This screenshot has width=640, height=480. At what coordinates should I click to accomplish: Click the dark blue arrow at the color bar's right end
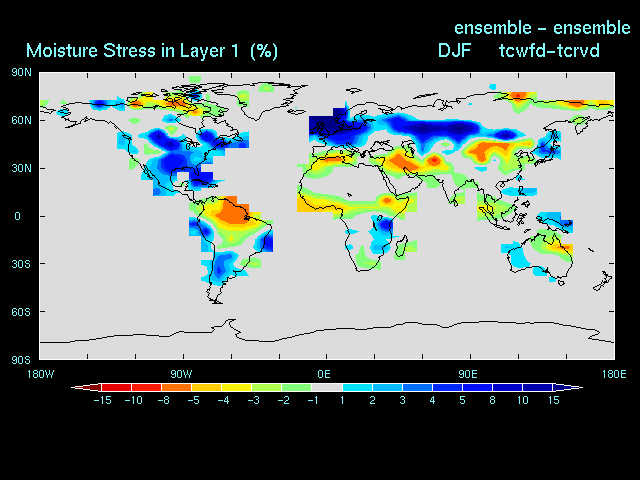(x=568, y=387)
